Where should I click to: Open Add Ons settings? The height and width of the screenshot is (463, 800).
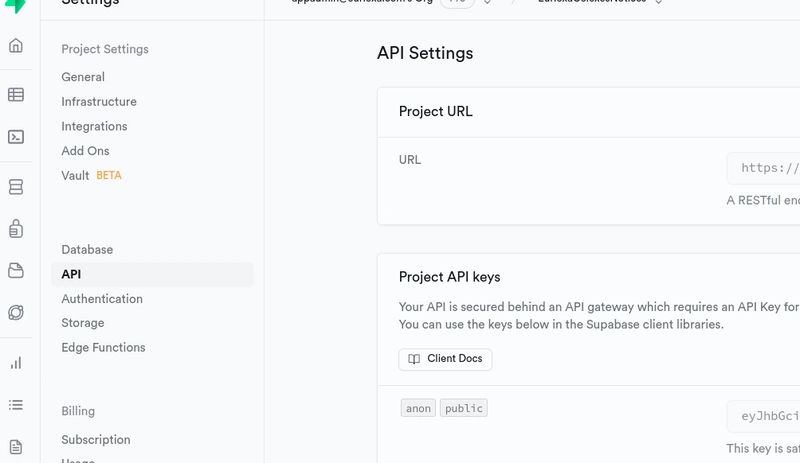(85, 151)
